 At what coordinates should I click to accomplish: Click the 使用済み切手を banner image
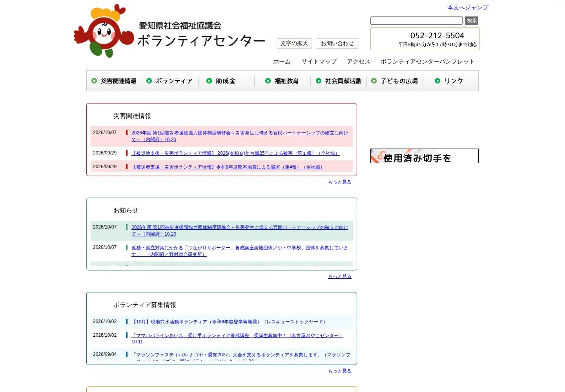(425, 156)
